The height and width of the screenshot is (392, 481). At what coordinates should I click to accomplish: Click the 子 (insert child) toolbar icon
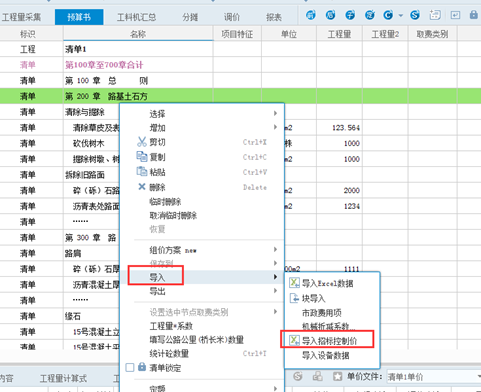[x=350, y=15]
